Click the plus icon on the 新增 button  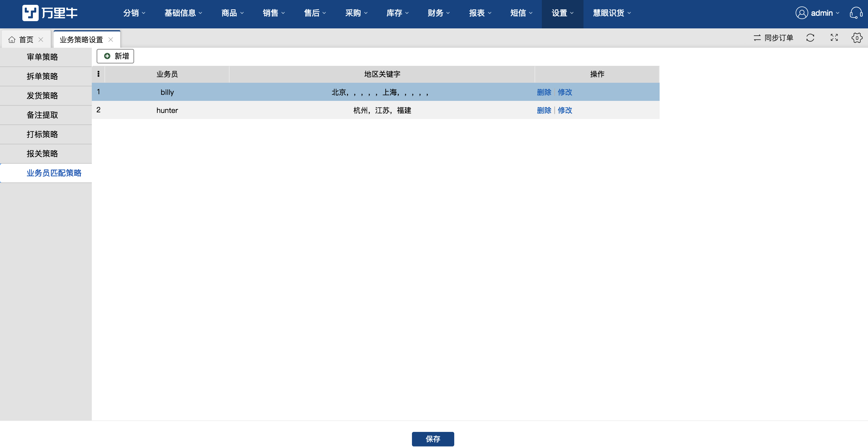107,56
